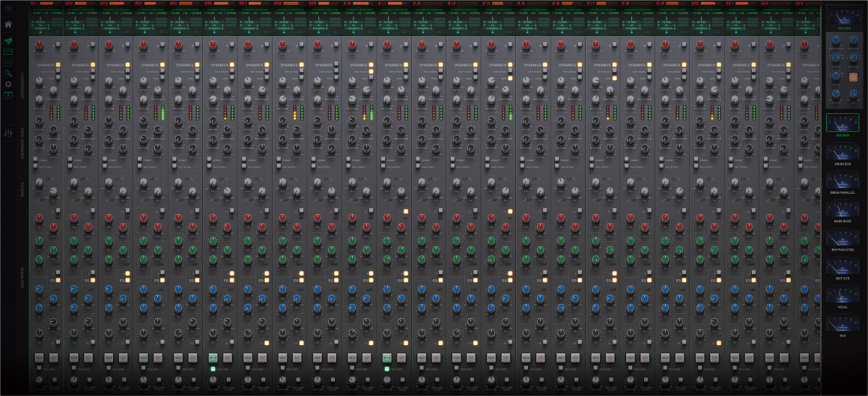This screenshot has width=868, height=396.
Task: Expand green routing arrow under channel 006
Action: (x=213, y=32)
